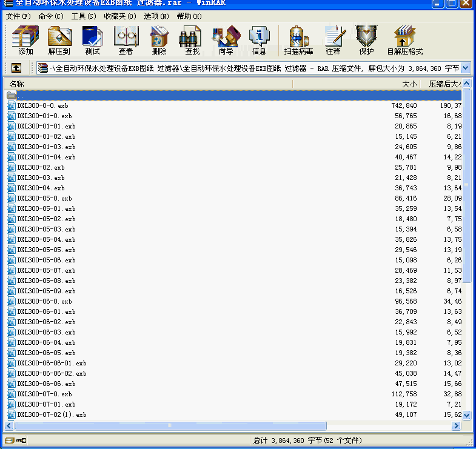
Task: Open the Help (帮助) menu
Action: 189,16
